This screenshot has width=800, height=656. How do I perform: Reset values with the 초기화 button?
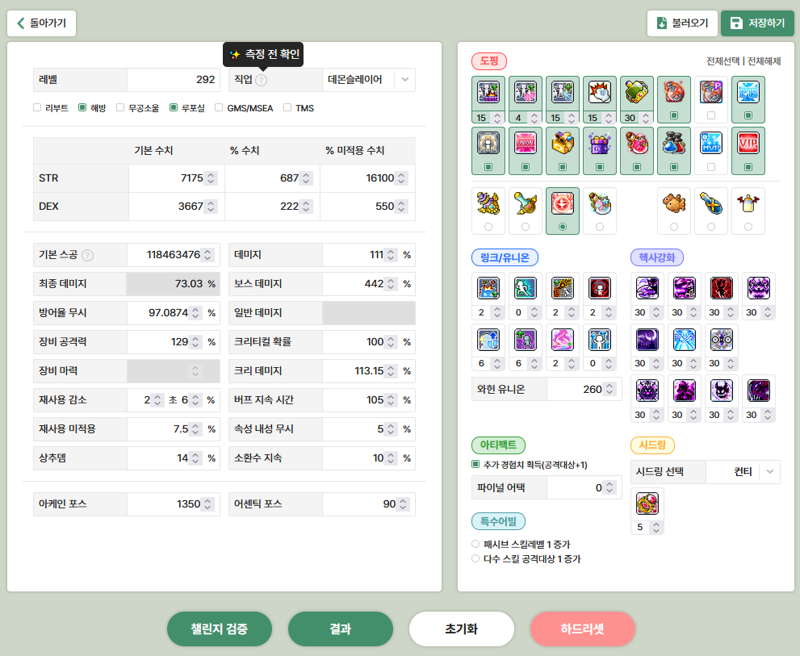pyautogui.click(x=461, y=629)
